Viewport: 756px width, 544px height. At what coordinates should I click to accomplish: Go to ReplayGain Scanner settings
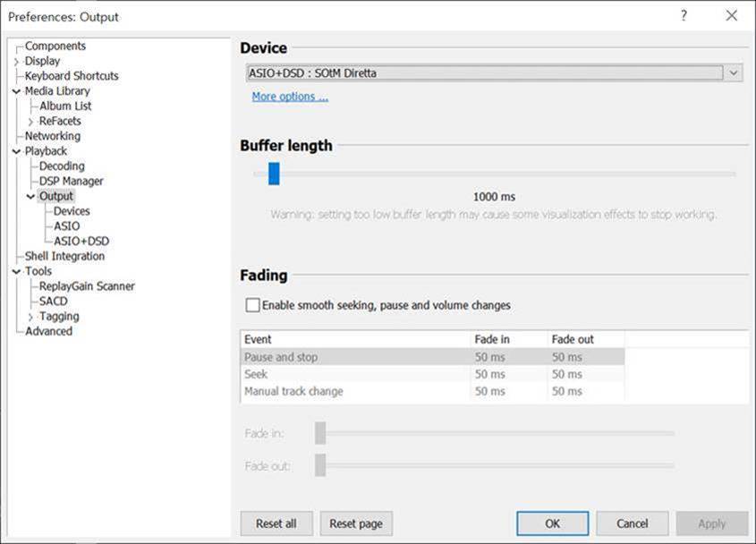(87, 286)
